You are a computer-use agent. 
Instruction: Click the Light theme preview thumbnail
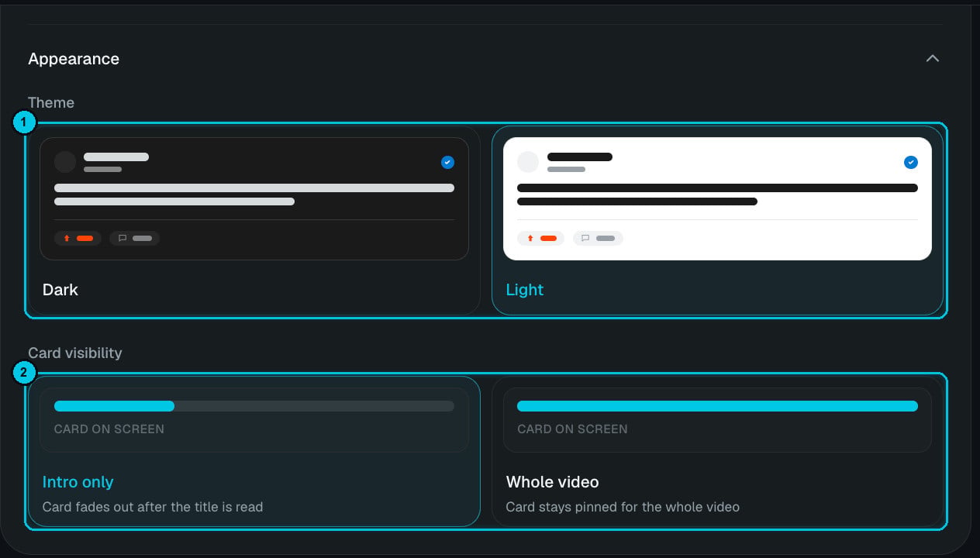(717, 198)
